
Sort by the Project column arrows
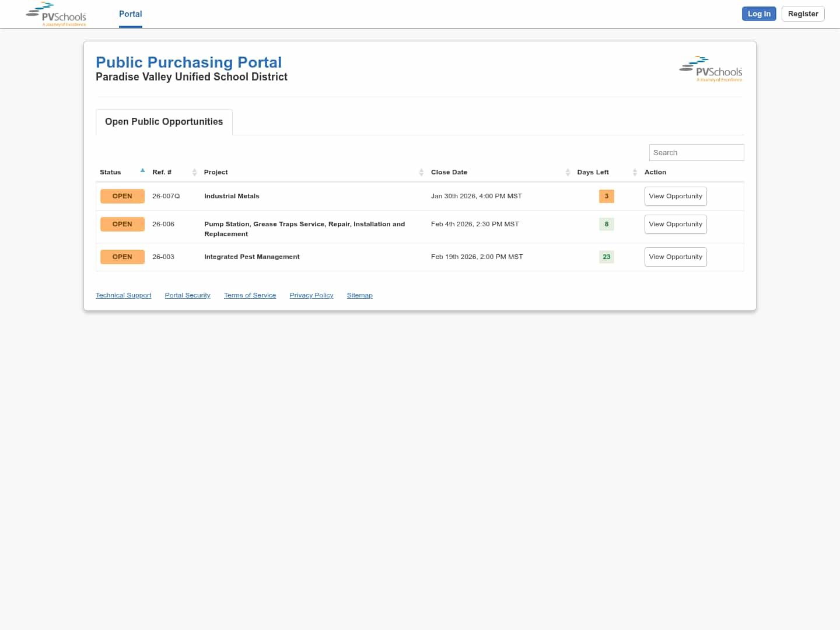421,172
